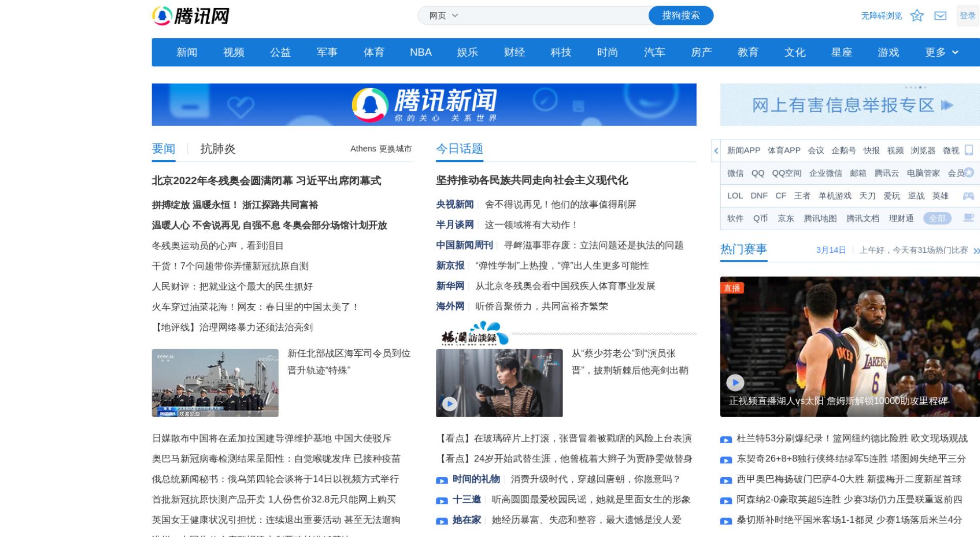Switch to the 抗肺炎 tab
The image size is (980, 537).
218,149
